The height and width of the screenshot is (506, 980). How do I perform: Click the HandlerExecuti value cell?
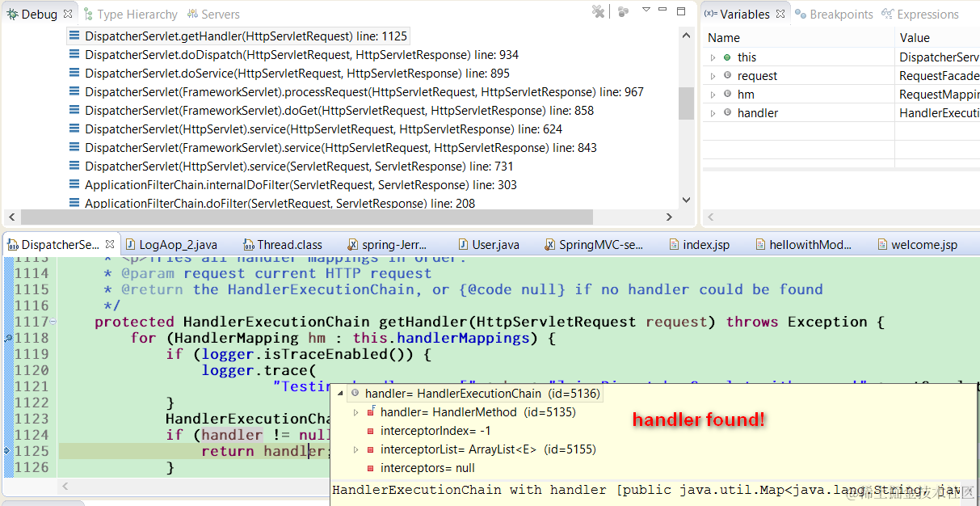tap(939, 113)
